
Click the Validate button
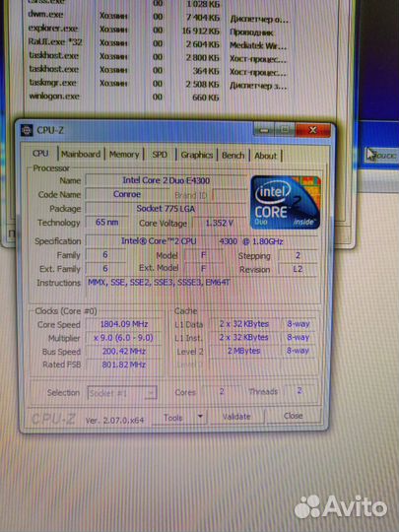[236, 417]
